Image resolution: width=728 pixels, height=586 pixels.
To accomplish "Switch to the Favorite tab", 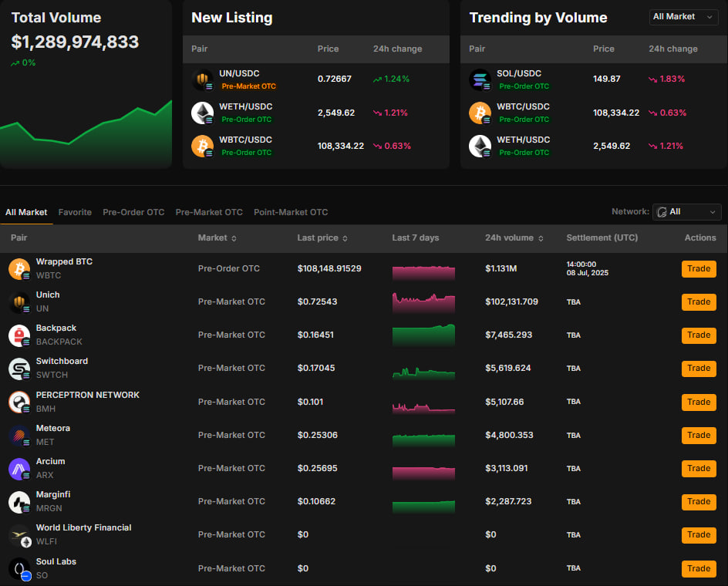I will tap(75, 212).
